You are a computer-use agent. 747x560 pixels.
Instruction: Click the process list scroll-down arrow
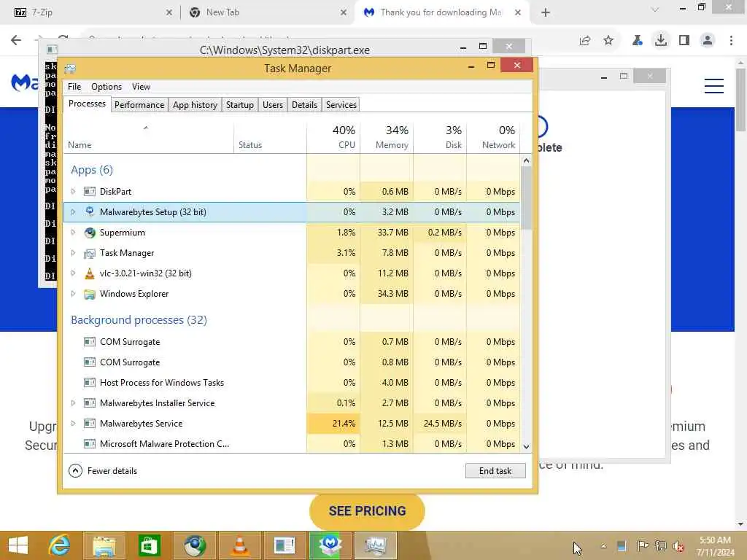pyautogui.click(x=527, y=447)
